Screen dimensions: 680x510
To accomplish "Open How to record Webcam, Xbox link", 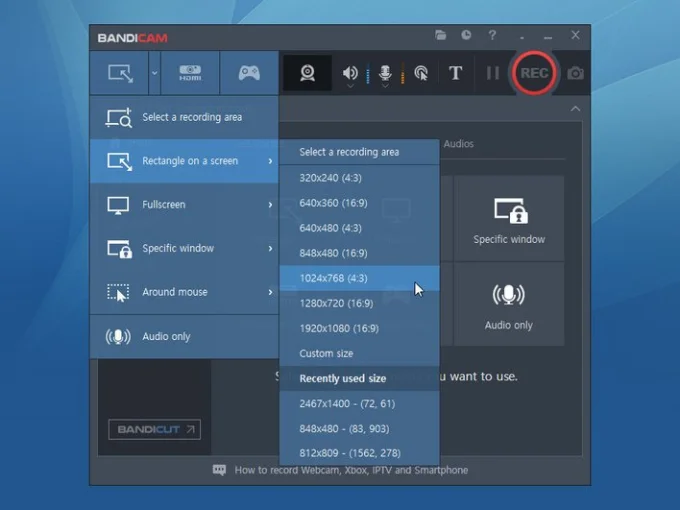I will (351, 470).
